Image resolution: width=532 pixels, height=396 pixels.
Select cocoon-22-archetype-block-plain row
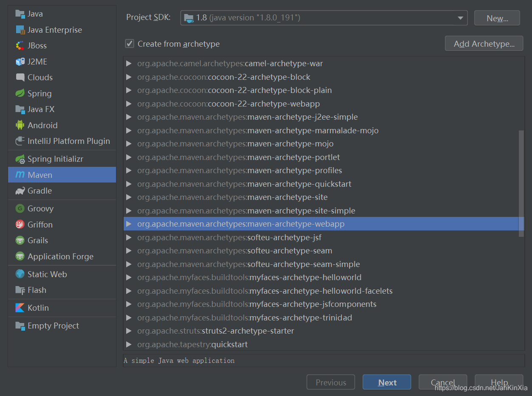point(324,90)
